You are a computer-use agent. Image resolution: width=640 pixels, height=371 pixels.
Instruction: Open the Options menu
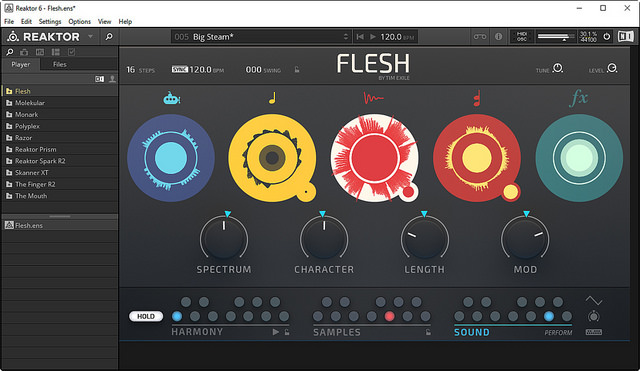80,22
